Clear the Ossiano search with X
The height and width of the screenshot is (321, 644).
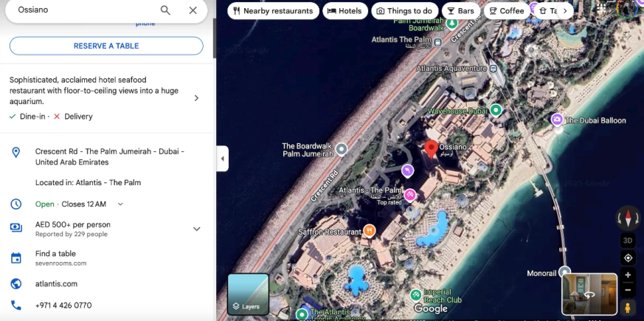click(193, 10)
